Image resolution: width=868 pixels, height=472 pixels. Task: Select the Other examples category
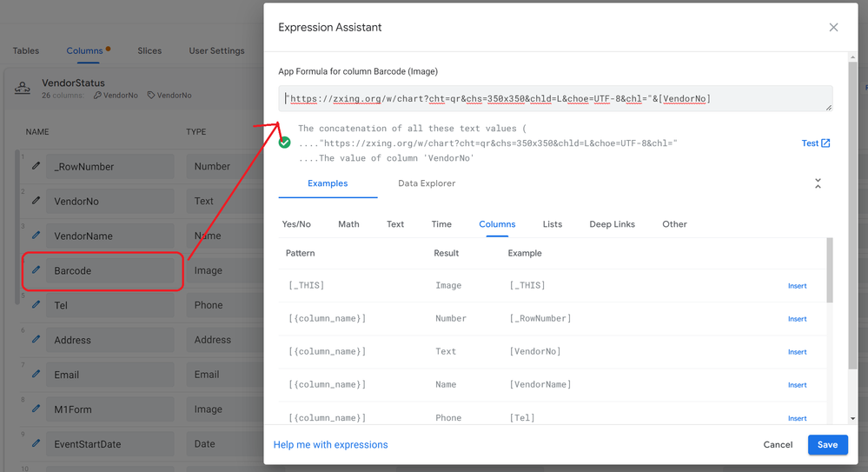click(x=674, y=224)
